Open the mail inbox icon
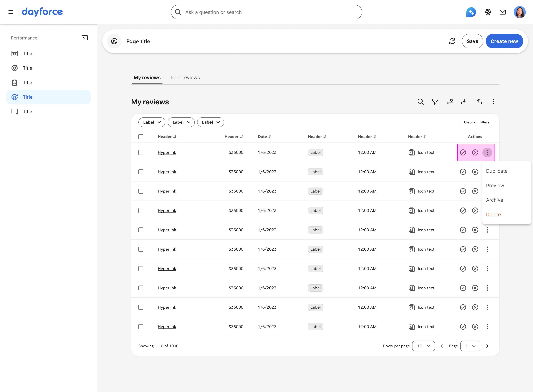Image resolution: width=533 pixels, height=392 pixels. [503, 12]
